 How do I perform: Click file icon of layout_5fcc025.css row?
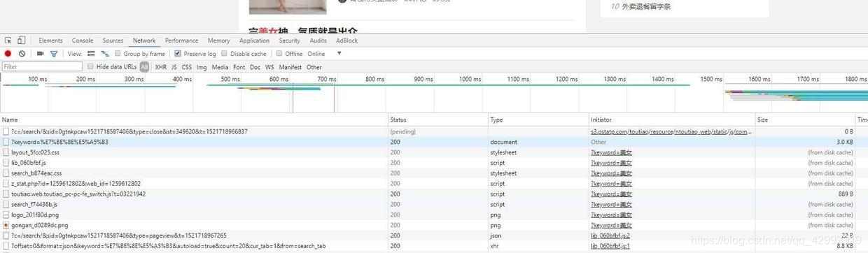click(x=6, y=152)
